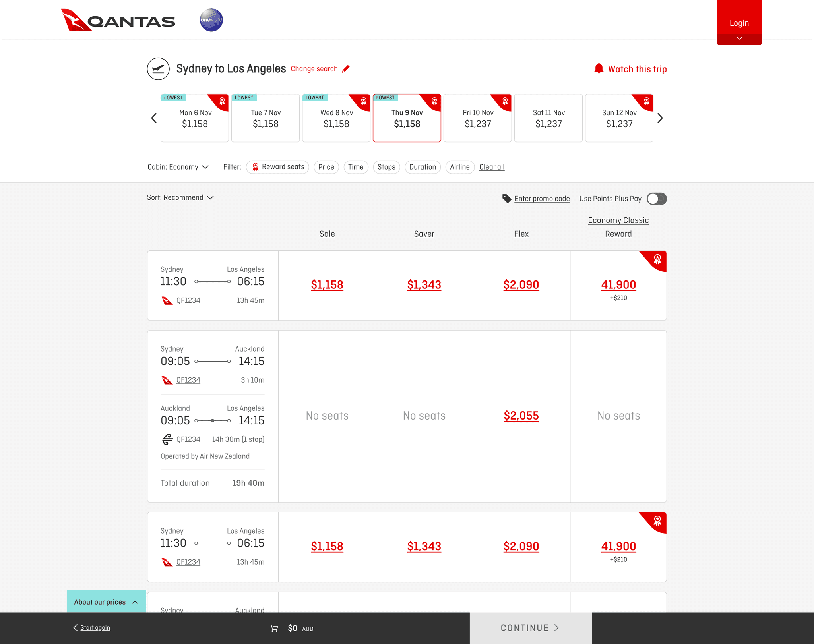This screenshot has width=814, height=644.
Task: Click the reward ribbon on Fri 10 Nov
Action: 505,101
